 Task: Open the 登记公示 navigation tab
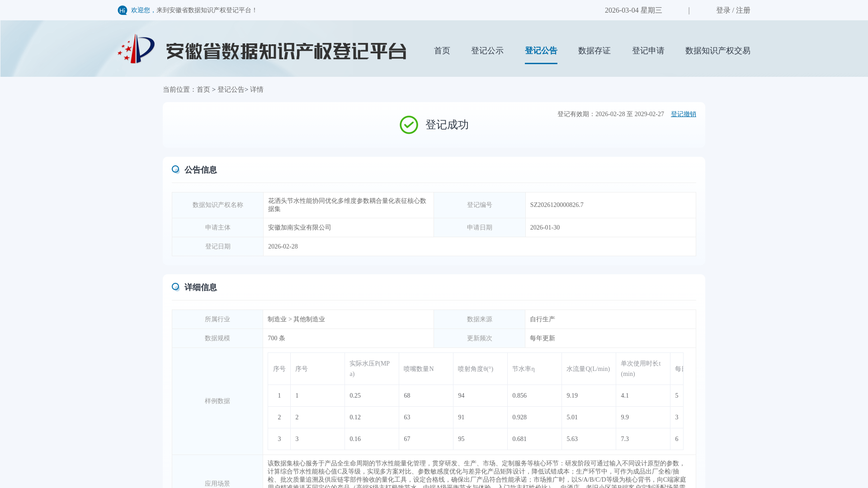487,51
